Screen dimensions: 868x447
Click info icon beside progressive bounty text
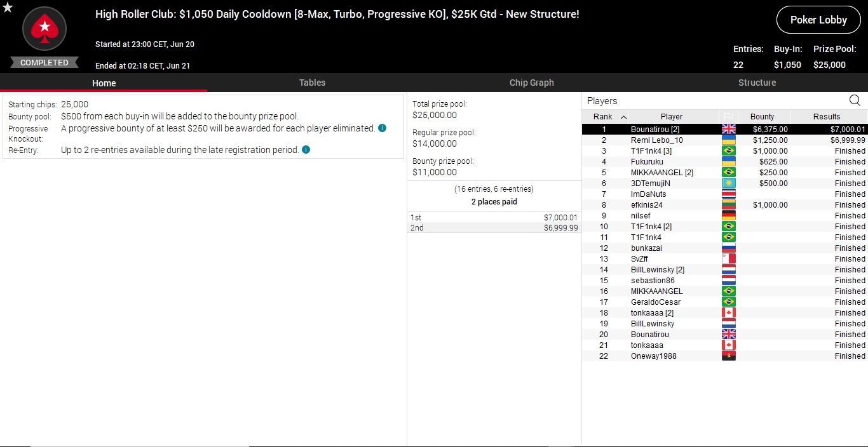(382, 128)
